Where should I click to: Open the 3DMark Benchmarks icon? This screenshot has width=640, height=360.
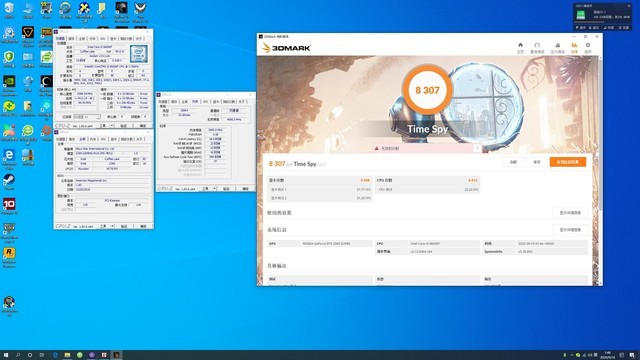click(537, 48)
